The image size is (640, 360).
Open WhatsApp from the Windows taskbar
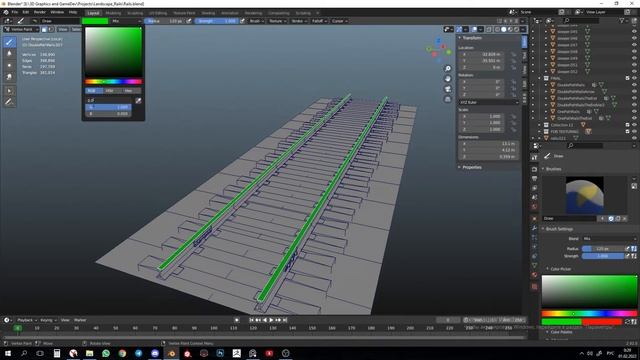click(106, 353)
